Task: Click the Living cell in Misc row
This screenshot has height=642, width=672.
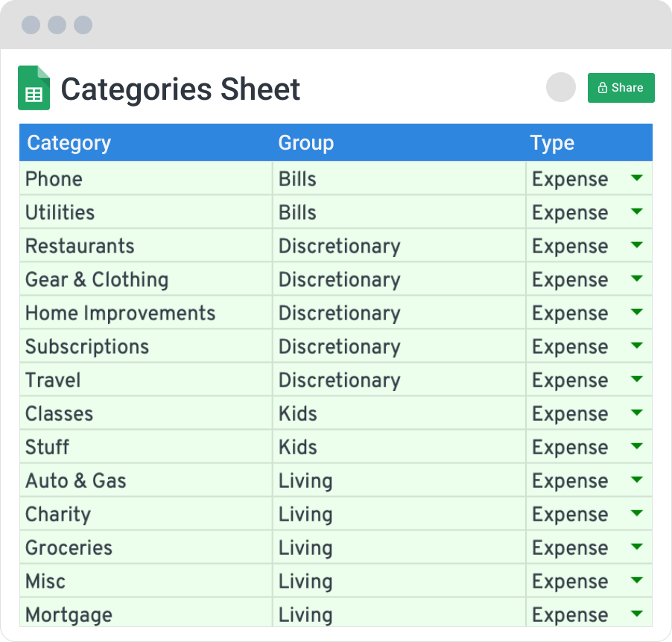Action: coord(399,581)
